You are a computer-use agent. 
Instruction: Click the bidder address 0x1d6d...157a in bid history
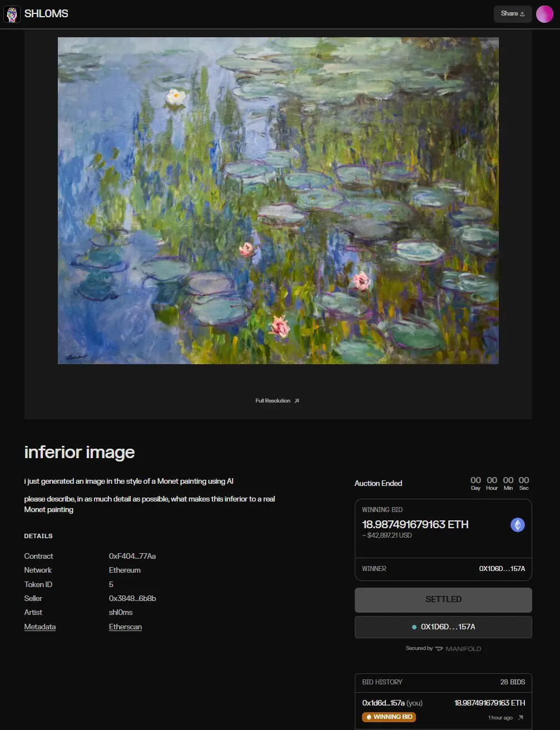(x=383, y=703)
